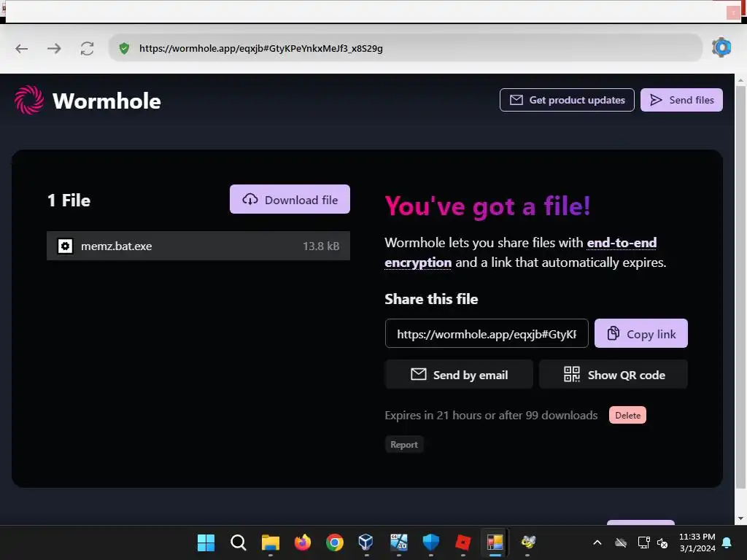The width and height of the screenshot is (747, 560).
Task: Show the QR code
Action: [x=614, y=374]
